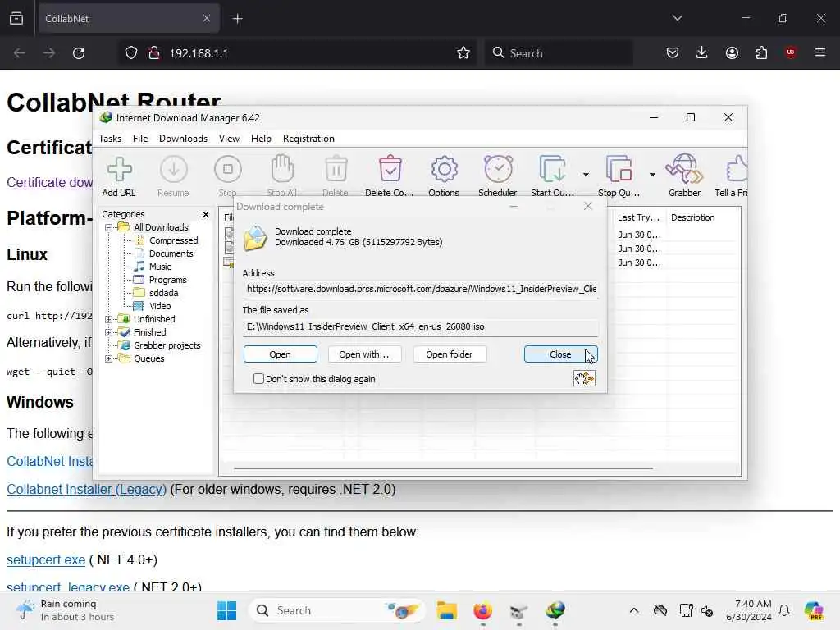840x630 pixels.
Task: Open Firefox application menu hamburger
Action: click(820, 52)
